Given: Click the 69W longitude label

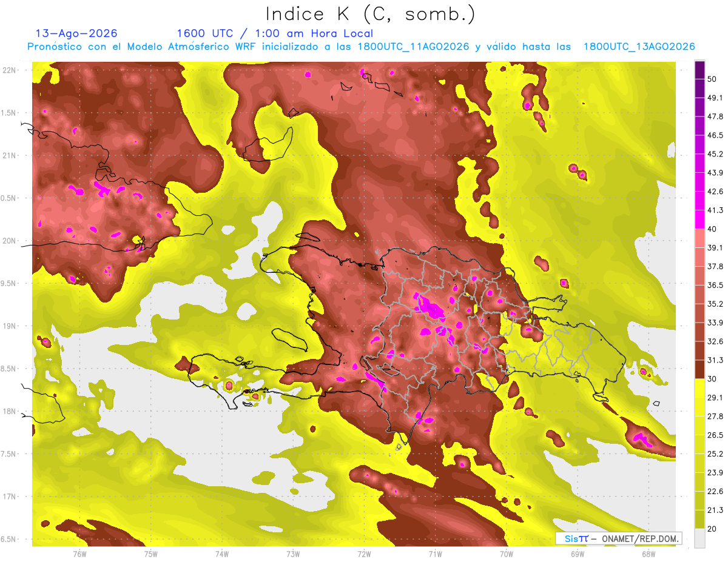Looking at the screenshot, I should [577, 554].
